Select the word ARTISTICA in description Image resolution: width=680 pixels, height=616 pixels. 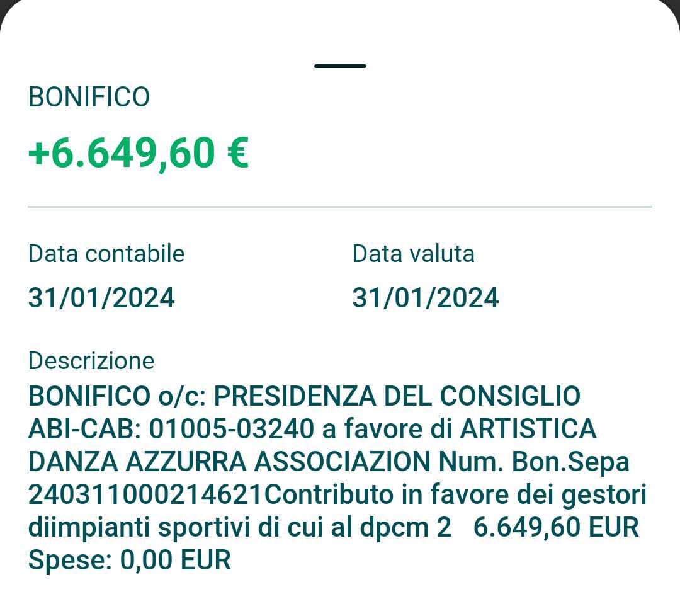coord(528,430)
